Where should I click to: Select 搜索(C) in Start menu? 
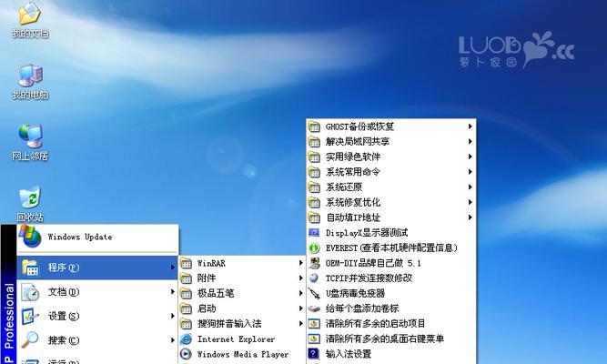(x=97, y=340)
